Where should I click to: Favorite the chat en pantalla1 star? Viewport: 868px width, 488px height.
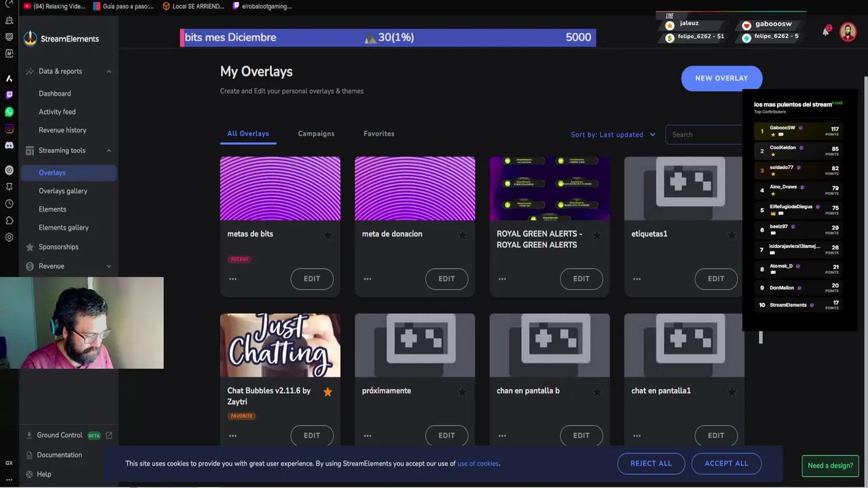732,392
